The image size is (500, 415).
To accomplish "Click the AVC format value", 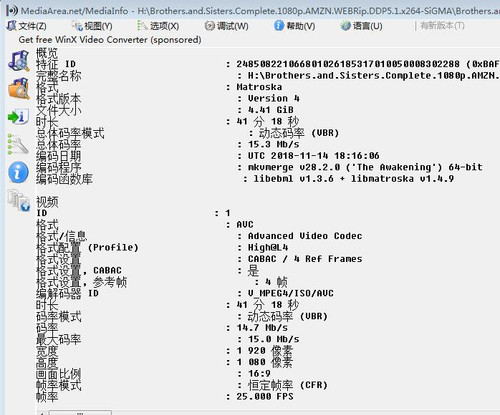I will 245,224.
